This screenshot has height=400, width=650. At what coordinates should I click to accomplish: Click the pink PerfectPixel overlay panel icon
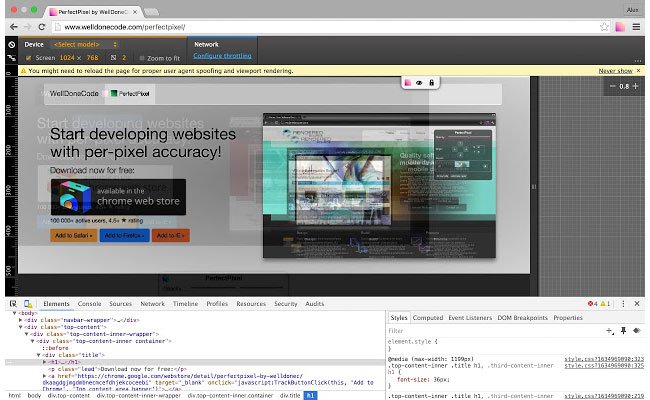click(407, 83)
